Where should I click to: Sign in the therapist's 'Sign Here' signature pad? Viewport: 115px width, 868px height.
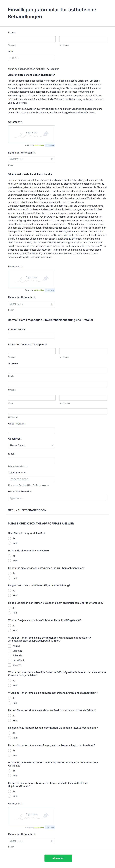(x=32, y=134)
